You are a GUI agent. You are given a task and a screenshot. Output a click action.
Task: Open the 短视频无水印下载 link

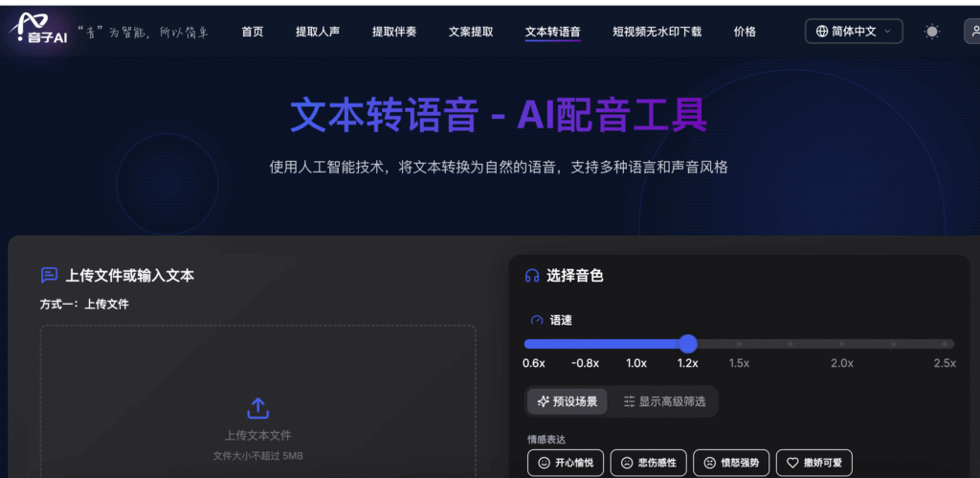[x=657, y=32]
